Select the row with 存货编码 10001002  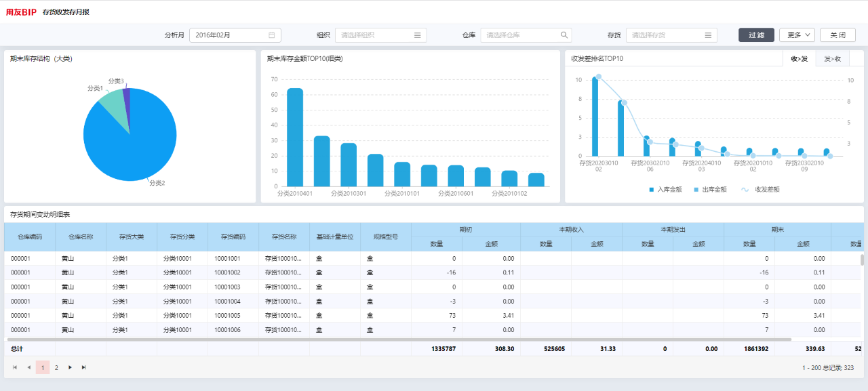432,272
